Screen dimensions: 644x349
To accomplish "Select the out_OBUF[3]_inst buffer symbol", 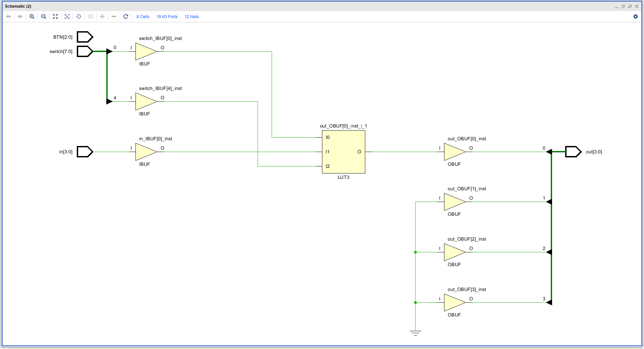I will [x=454, y=302].
